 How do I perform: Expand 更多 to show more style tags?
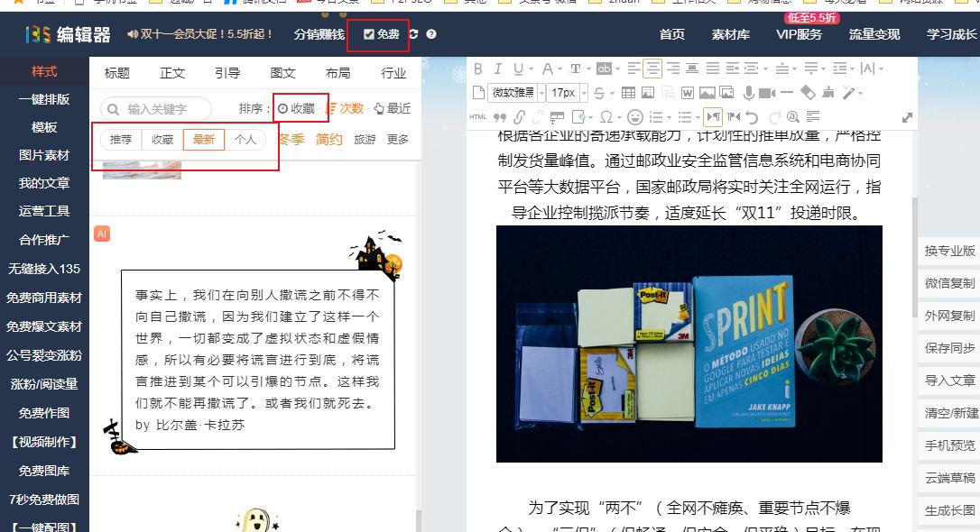pyautogui.click(x=397, y=140)
